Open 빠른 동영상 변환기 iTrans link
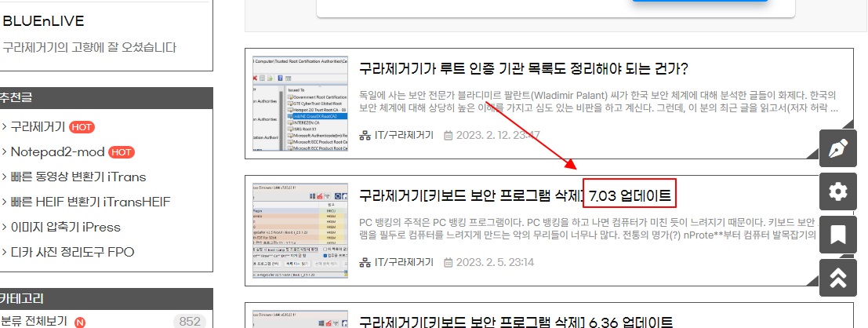Image resolution: width=868 pixels, height=328 pixels. (x=78, y=177)
